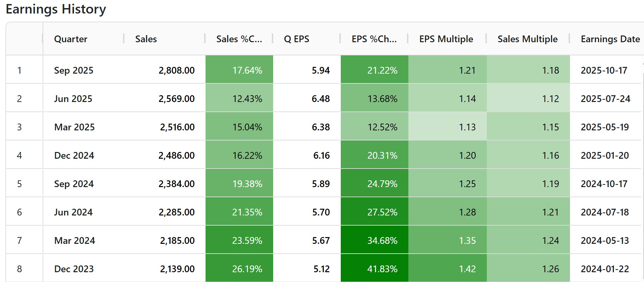Viewport: 644px width, 282px height.
Task: Click the EPS Multiple column header
Action: pyautogui.click(x=445, y=39)
